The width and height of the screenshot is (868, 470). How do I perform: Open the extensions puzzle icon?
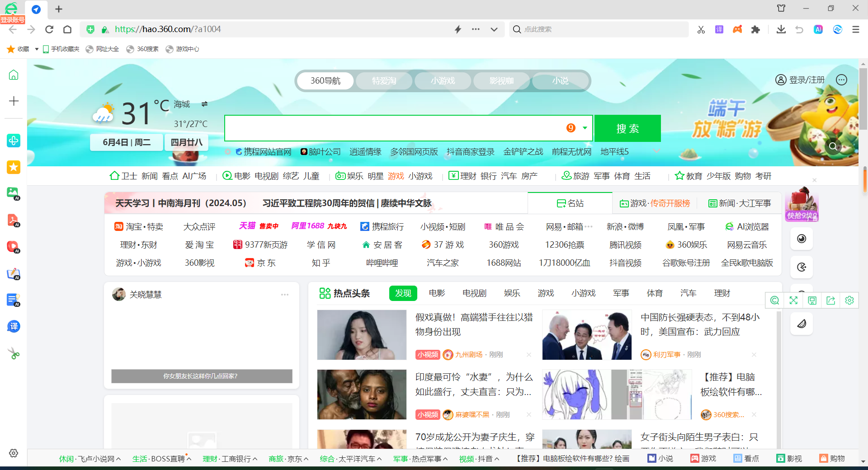755,29
